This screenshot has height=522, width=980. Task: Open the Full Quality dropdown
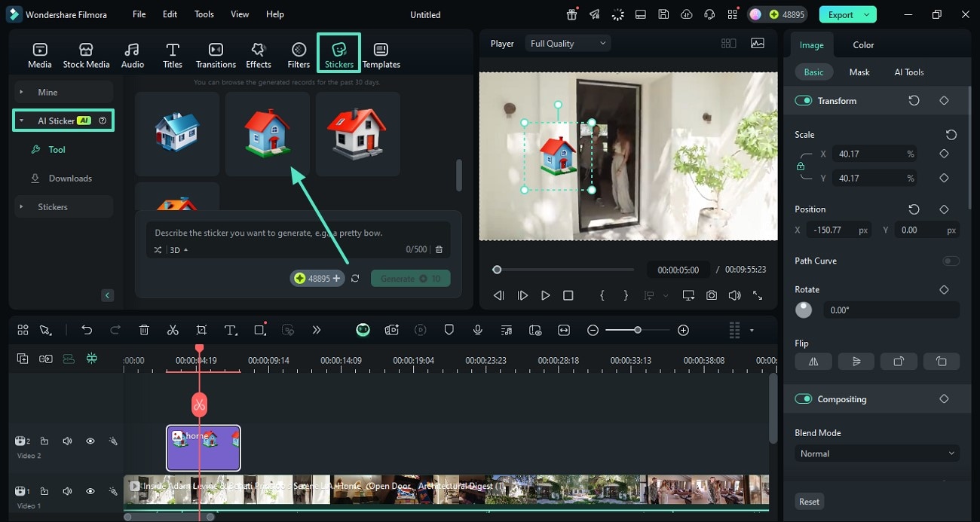pos(568,44)
